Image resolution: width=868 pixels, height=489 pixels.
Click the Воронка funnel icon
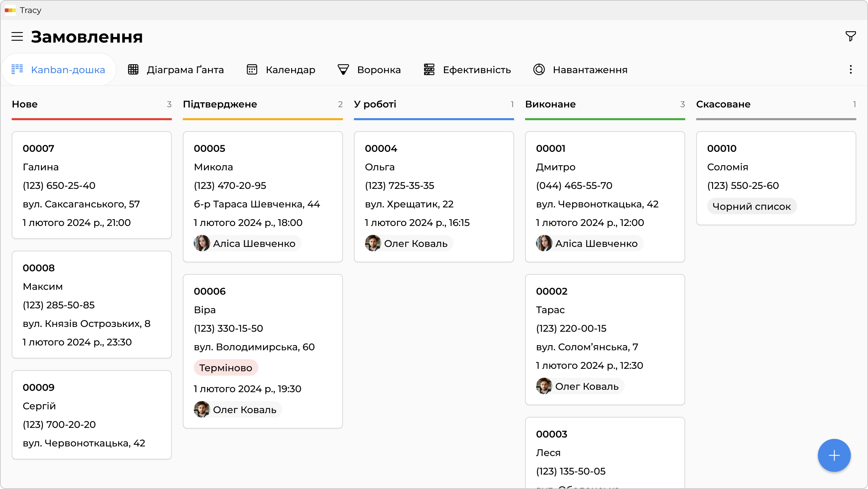coord(343,70)
